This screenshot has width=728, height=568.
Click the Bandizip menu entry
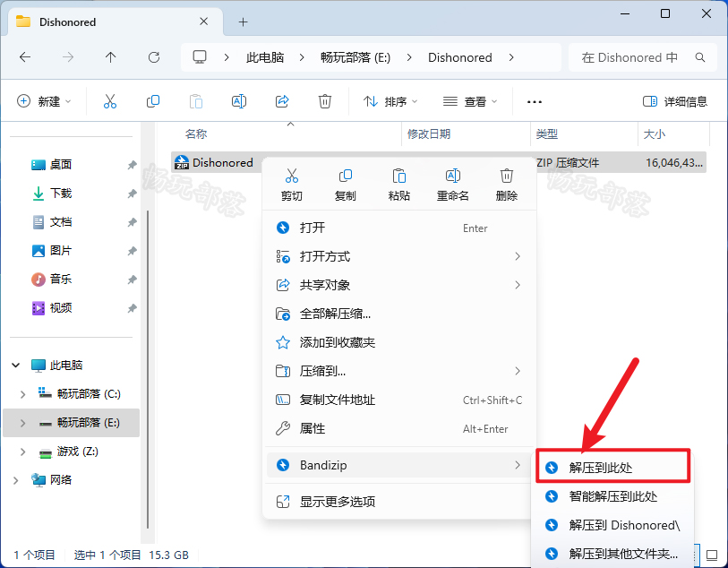[399, 465]
